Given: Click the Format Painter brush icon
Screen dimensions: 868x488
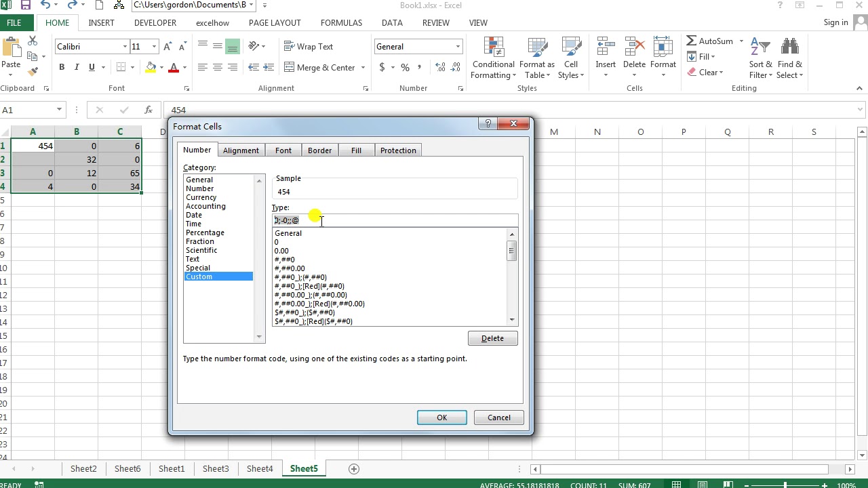Looking at the screenshot, I should point(33,70).
